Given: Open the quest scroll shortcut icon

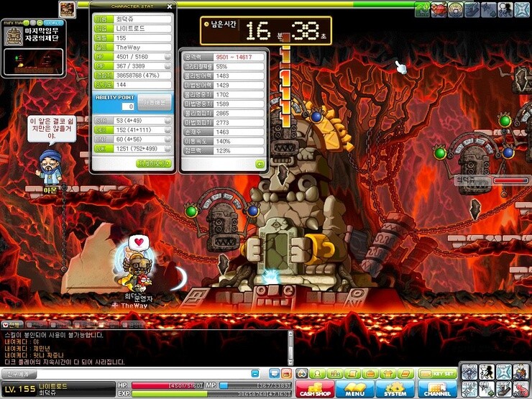Looking at the screenshot, I should tap(352, 374).
